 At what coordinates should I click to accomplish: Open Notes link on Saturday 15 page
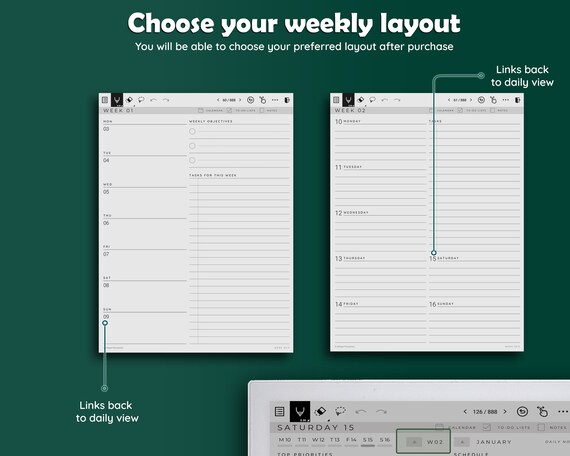[x=552, y=427]
